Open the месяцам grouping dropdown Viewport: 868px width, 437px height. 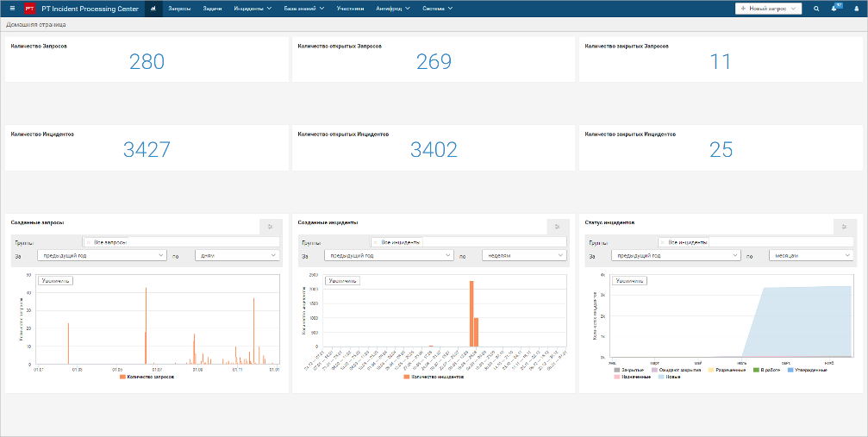point(811,255)
